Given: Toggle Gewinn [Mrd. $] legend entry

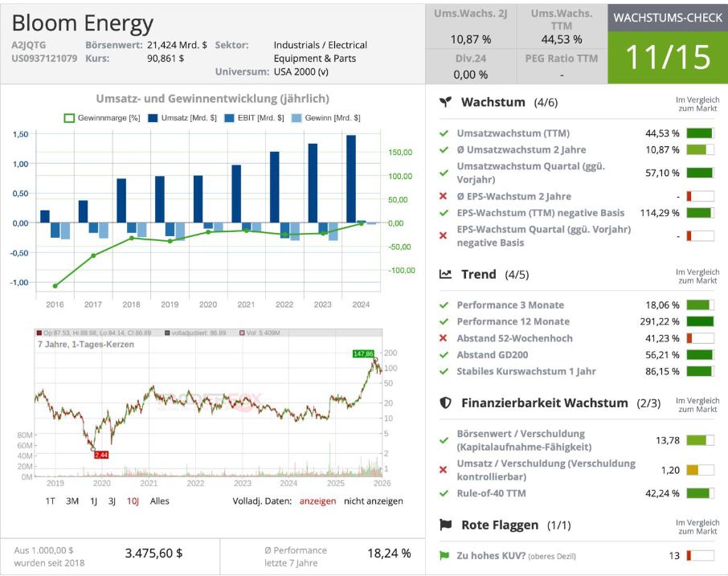Looking at the screenshot, I should (325, 118).
